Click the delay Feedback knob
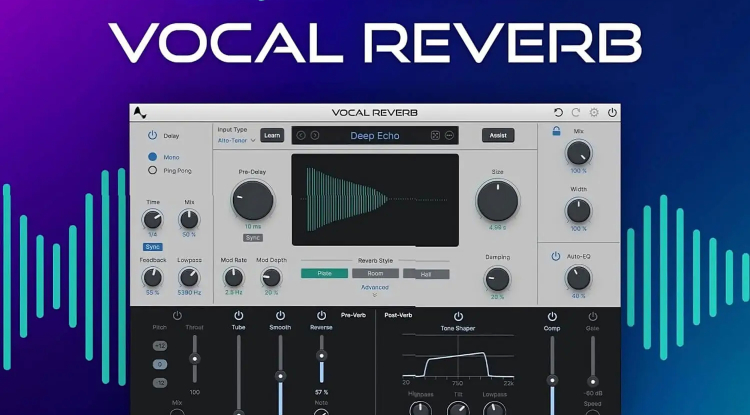Image resolution: width=750 pixels, height=415 pixels. (x=153, y=277)
